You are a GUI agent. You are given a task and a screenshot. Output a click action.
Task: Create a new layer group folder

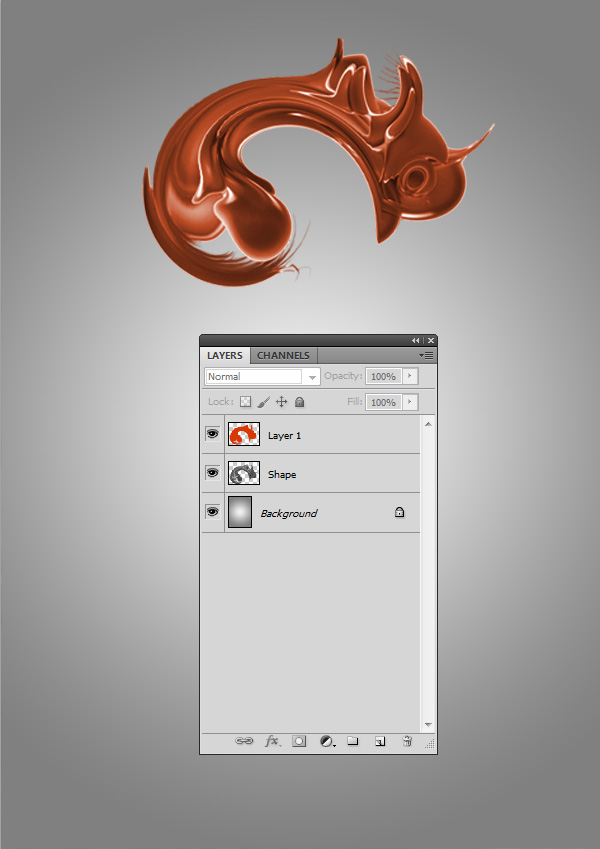[x=353, y=741]
